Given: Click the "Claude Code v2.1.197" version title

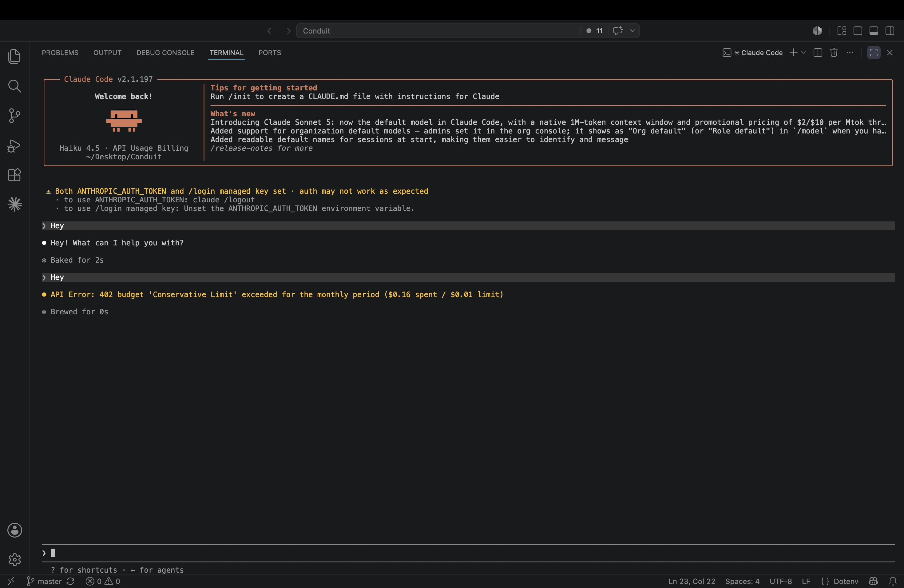Looking at the screenshot, I should coord(108,79).
